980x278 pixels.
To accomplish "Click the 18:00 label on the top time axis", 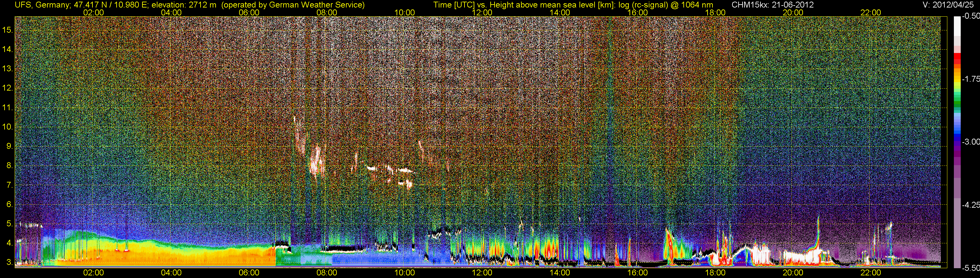I will pyautogui.click(x=715, y=12).
